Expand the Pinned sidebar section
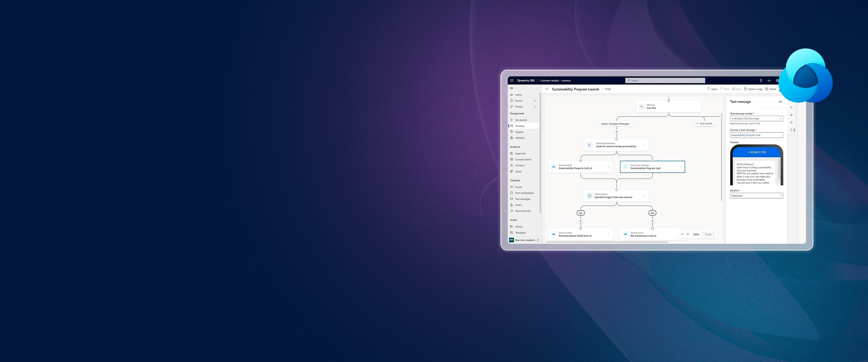This screenshot has width=868, height=362. (x=535, y=107)
